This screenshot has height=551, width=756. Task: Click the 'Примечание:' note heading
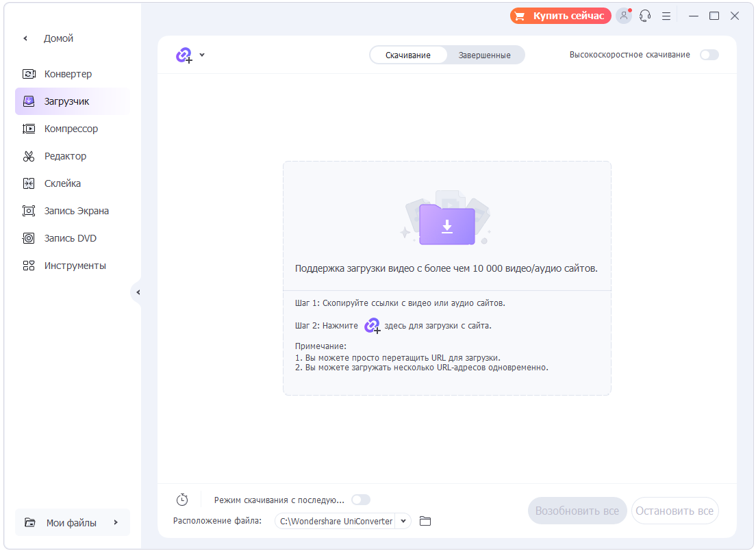320,346
